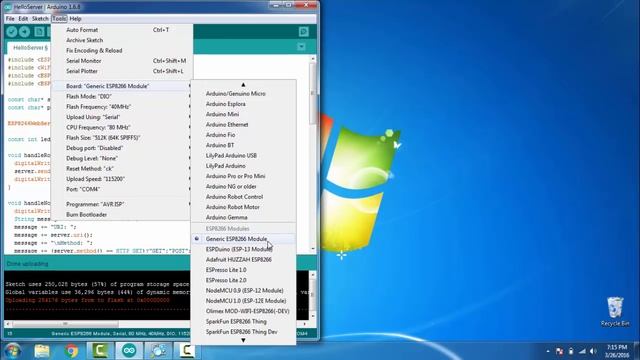Screen dimensions: 640x360
Task: Click the Verify checkmark toolbar icon
Action: pyautogui.click(x=12, y=31)
